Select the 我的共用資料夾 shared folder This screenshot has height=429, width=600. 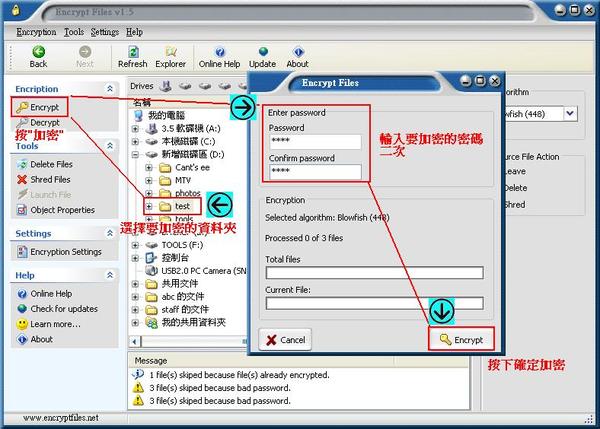tap(186, 323)
